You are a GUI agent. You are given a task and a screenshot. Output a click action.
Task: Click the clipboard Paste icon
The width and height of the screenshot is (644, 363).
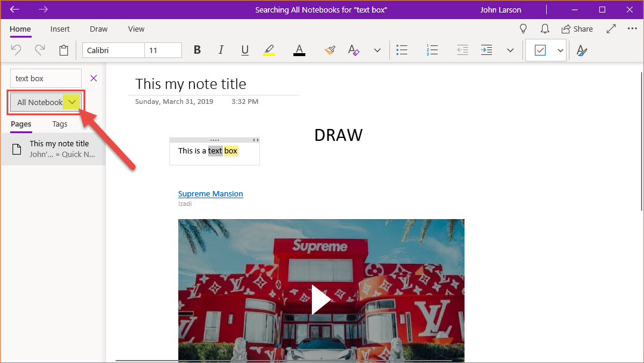(64, 51)
